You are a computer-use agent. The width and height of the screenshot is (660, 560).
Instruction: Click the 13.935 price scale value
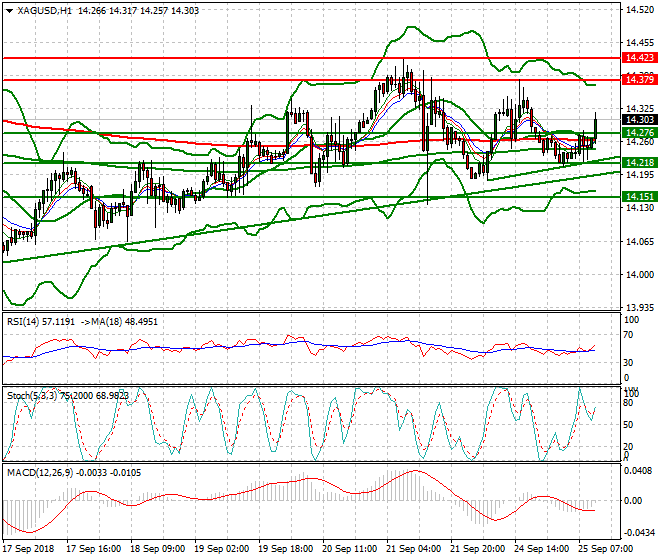[640, 308]
